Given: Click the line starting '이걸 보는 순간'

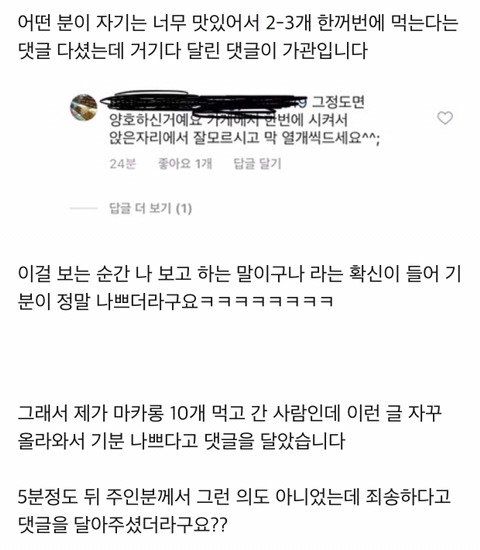Looking at the screenshot, I should coord(239,274).
